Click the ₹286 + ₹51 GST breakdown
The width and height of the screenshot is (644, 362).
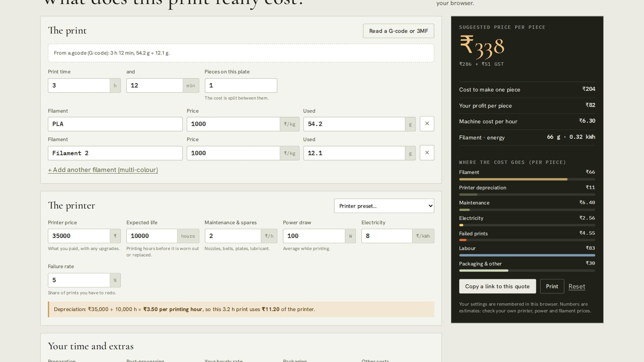[481, 64]
